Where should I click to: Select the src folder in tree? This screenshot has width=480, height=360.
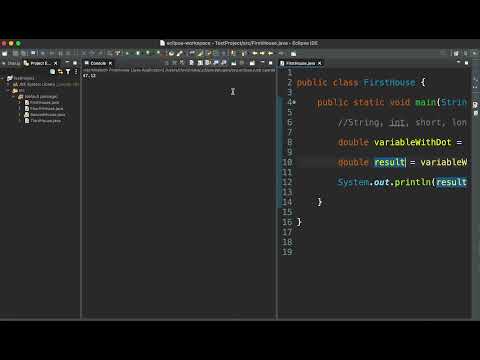point(18,90)
